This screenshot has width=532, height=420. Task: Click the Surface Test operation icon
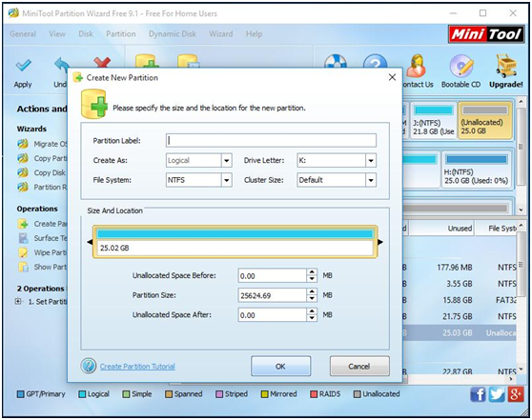point(23,238)
